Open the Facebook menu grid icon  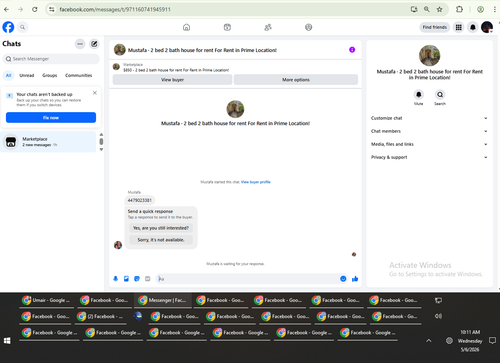(x=459, y=27)
